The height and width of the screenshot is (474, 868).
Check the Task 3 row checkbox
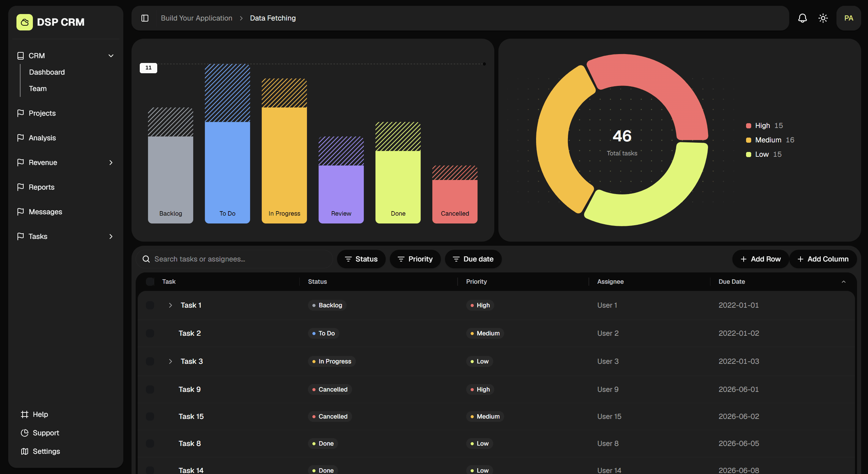[x=150, y=361]
